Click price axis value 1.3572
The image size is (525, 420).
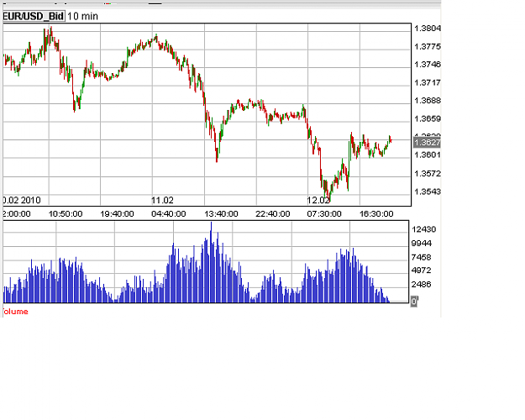tap(428, 174)
